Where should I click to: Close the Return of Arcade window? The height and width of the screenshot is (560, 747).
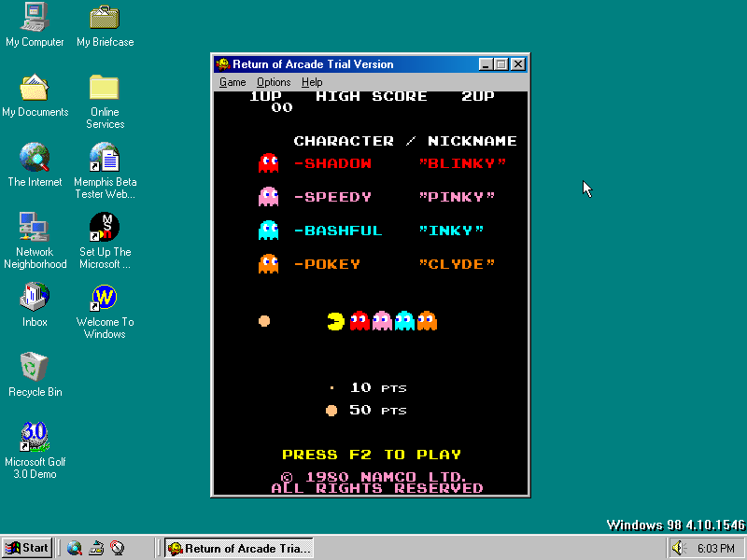518,63
